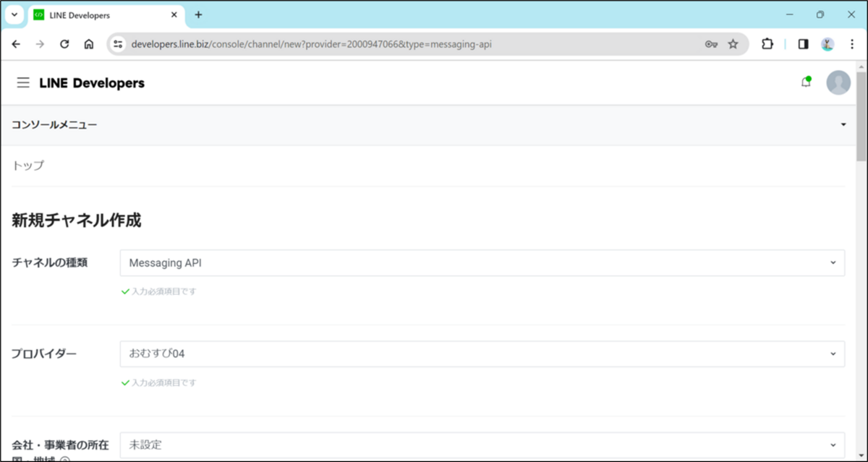Click the トップ breadcrumb link
The width and height of the screenshot is (868, 462).
[27, 166]
